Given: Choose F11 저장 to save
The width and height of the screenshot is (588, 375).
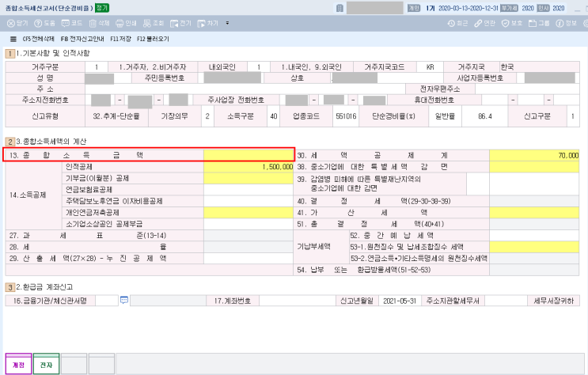Looking at the screenshot, I should click(120, 39).
